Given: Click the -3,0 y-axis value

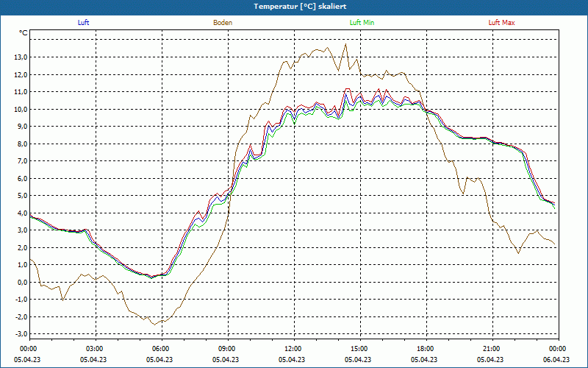Looking at the screenshot, I should [x=21, y=334].
